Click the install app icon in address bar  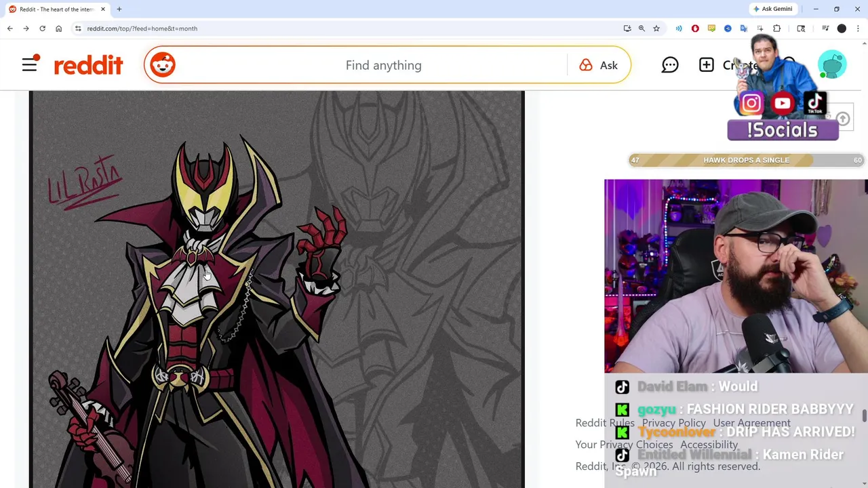tap(627, 28)
